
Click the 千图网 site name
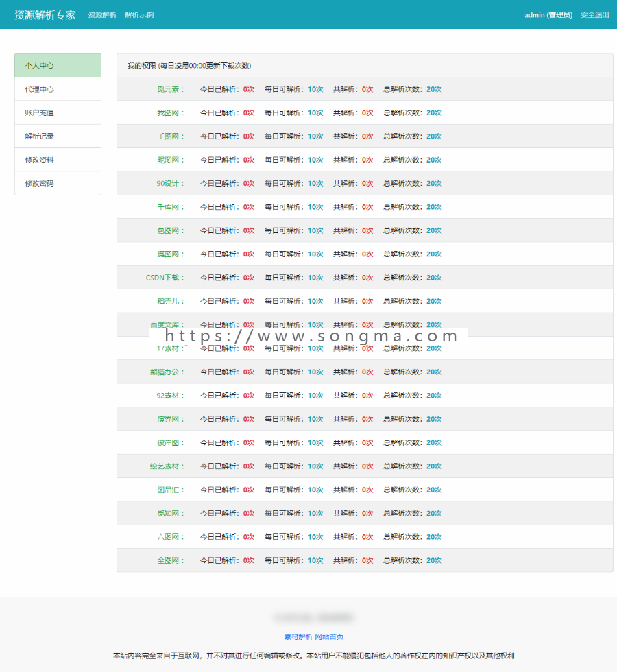point(171,136)
